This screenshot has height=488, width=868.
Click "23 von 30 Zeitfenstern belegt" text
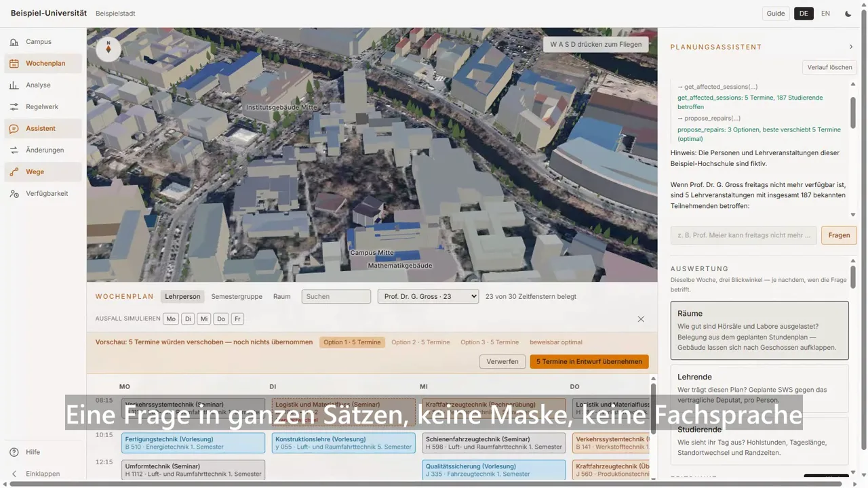531,296
